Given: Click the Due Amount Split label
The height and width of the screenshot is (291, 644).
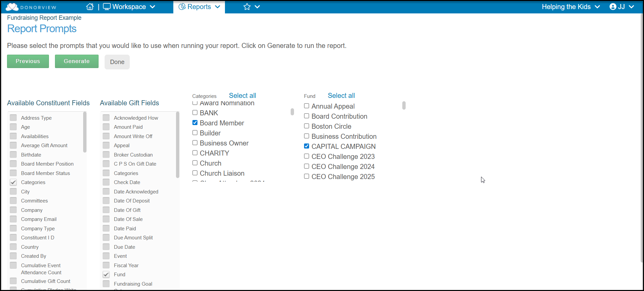Looking at the screenshot, I should click(x=133, y=238).
